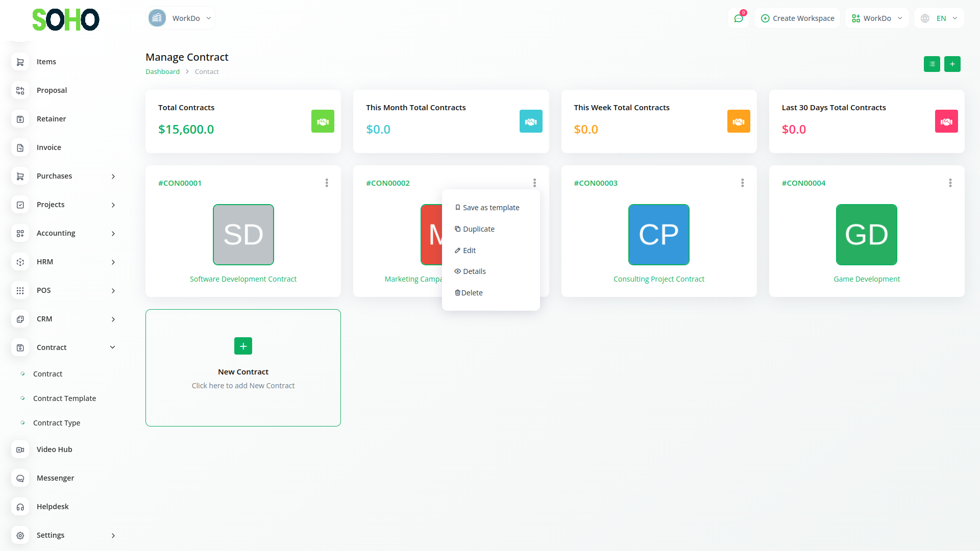The width and height of the screenshot is (980, 551).
Task: Click the green plus create icon
Action: [x=952, y=64]
